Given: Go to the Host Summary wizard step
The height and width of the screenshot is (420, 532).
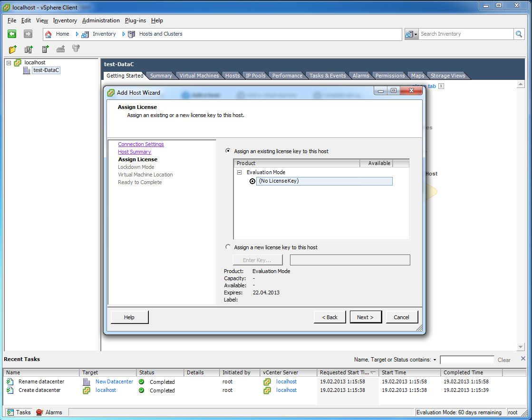Looking at the screenshot, I should 135,152.
